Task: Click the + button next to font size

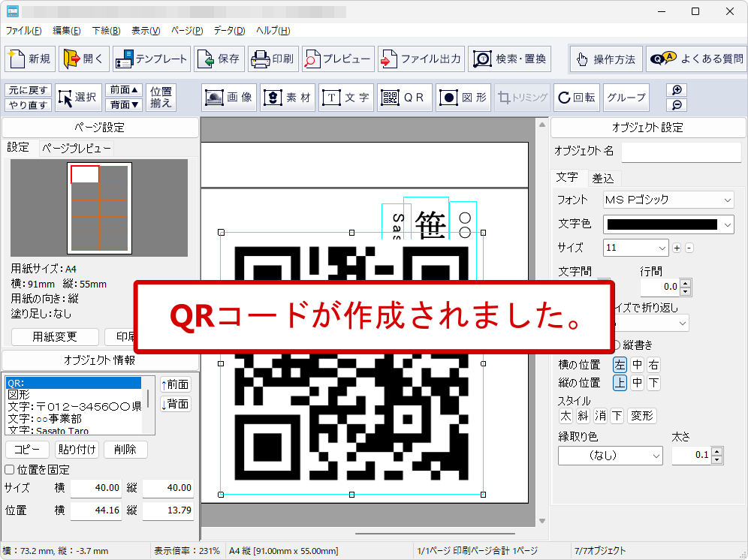Action: (x=677, y=248)
